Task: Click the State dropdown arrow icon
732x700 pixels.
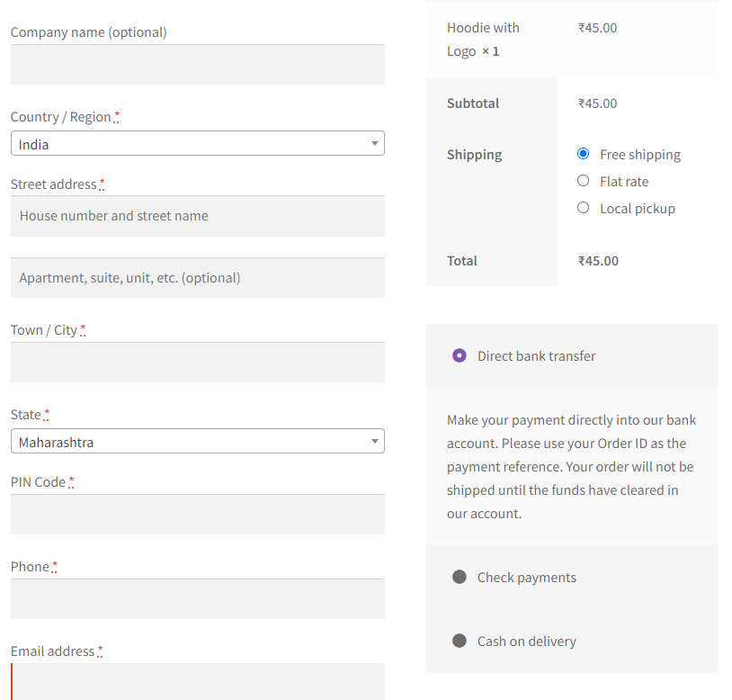Action: pos(374,441)
